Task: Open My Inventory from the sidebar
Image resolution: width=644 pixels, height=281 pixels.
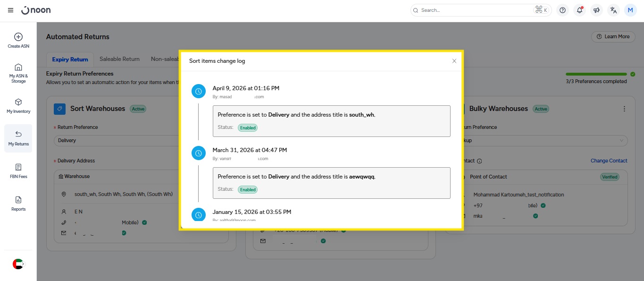Action: click(18, 106)
